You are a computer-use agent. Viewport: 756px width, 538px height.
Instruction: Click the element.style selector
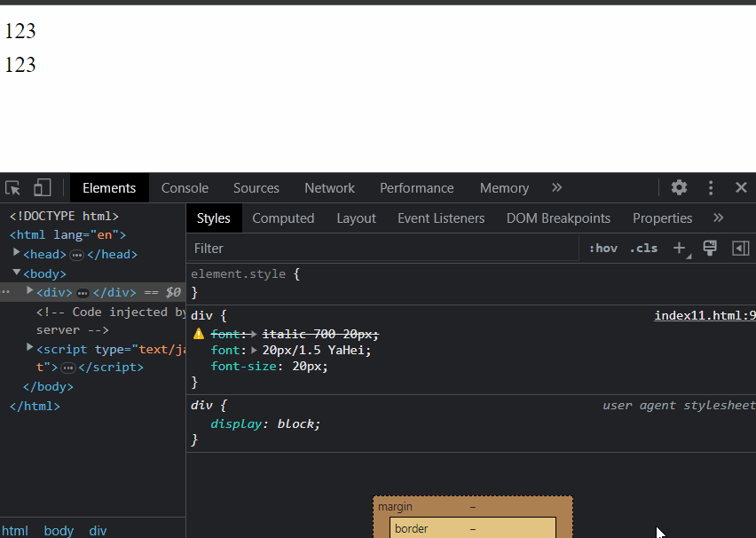pyautogui.click(x=238, y=274)
